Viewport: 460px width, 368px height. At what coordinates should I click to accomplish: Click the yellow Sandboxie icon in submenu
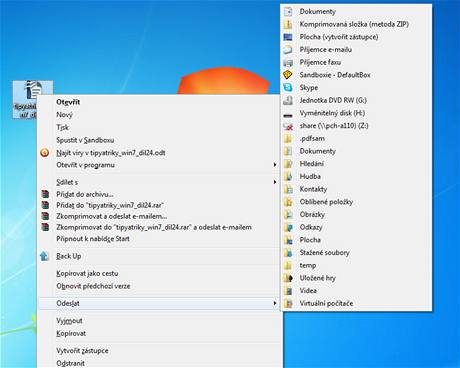(288, 75)
